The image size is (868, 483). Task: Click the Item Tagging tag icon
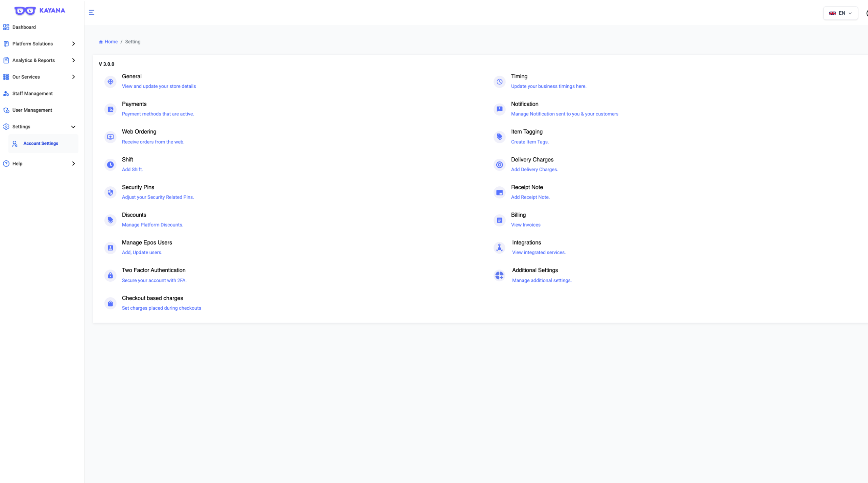tap(499, 137)
